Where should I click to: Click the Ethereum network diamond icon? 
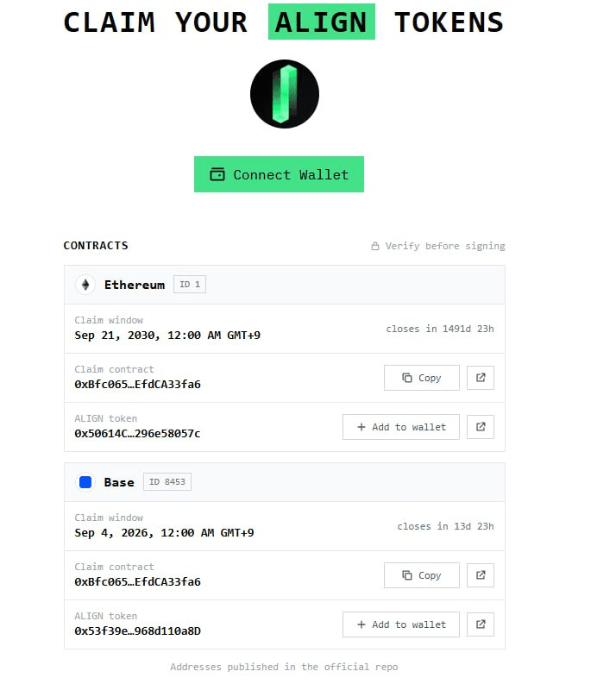click(85, 285)
